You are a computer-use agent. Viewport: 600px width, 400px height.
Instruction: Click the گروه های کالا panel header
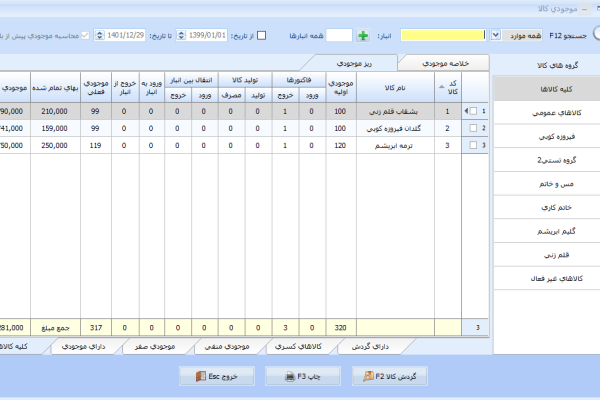[557, 65]
